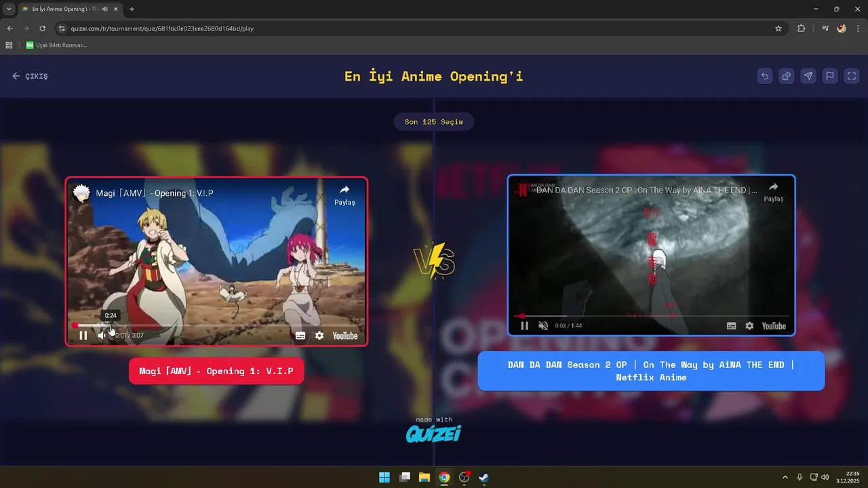Open settings gear on the Magi video
The height and width of the screenshot is (488, 868).
pos(319,335)
